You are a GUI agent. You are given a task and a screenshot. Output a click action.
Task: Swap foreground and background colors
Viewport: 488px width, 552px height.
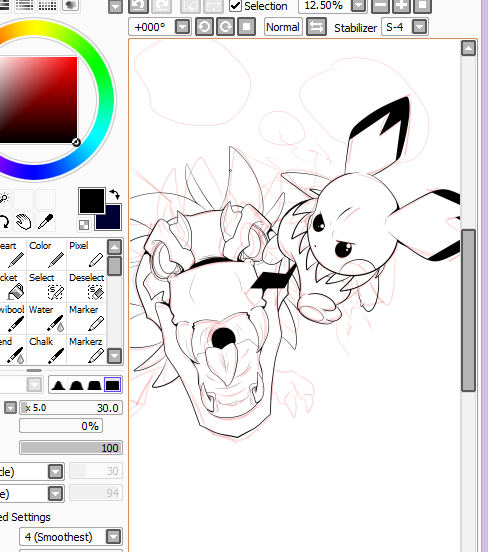click(x=115, y=194)
